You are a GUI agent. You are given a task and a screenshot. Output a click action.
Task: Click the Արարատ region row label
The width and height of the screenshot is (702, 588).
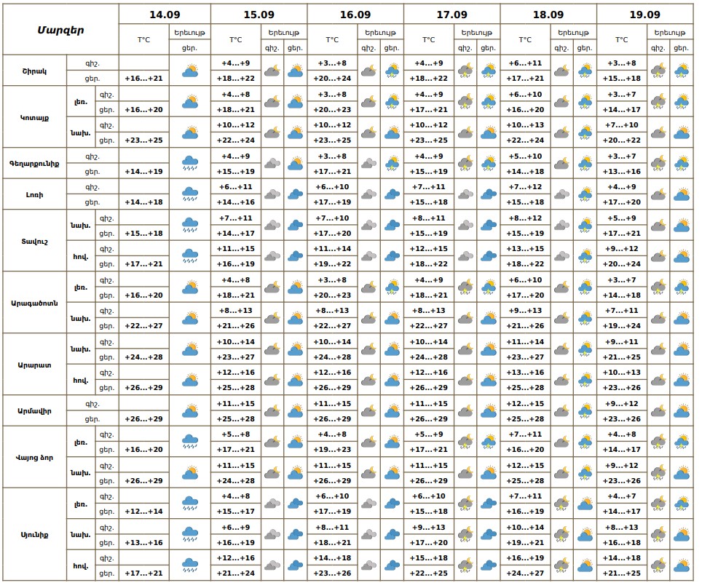point(35,365)
